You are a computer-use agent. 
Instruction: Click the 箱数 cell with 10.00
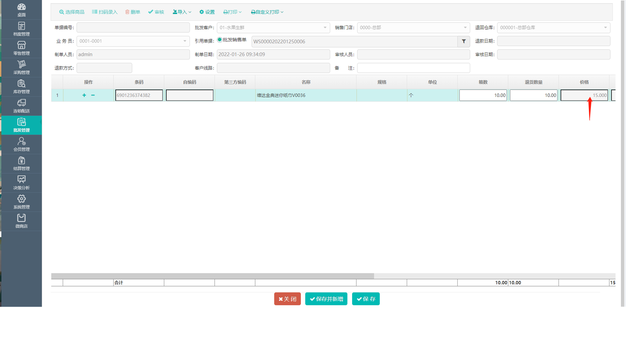tap(483, 95)
